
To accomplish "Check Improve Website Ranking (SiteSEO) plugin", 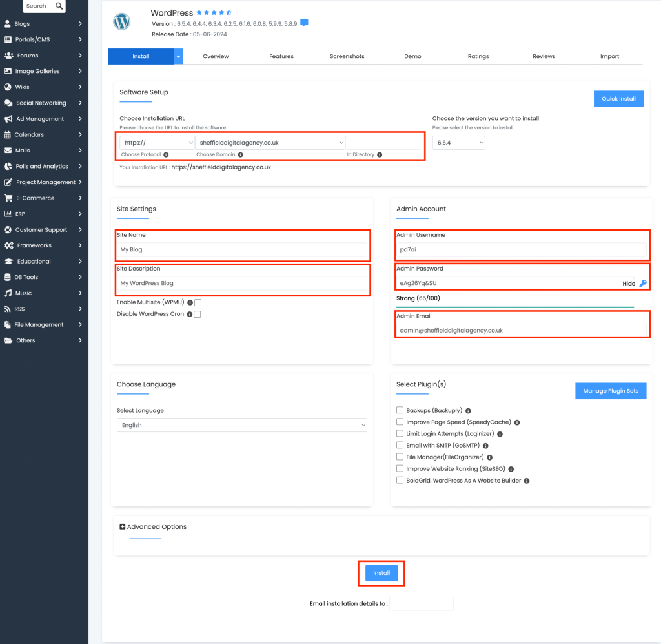I will pos(400,468).
